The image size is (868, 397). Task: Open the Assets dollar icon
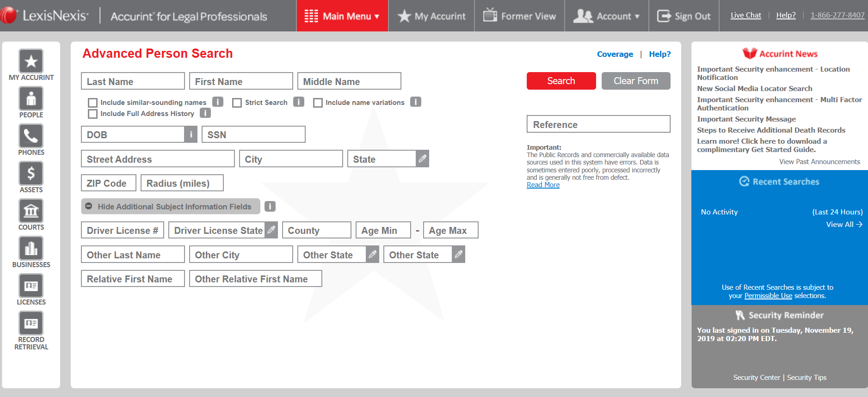point(31,174)
